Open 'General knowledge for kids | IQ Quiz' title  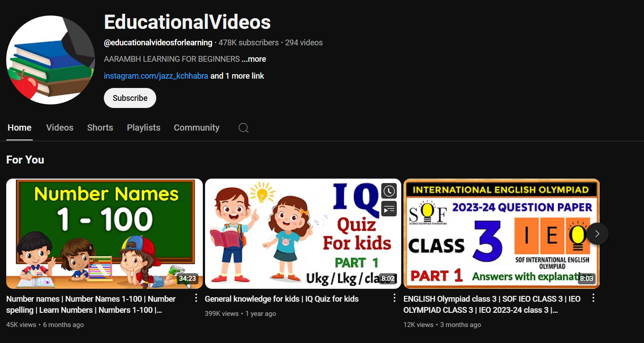click(x=281, y=299)
